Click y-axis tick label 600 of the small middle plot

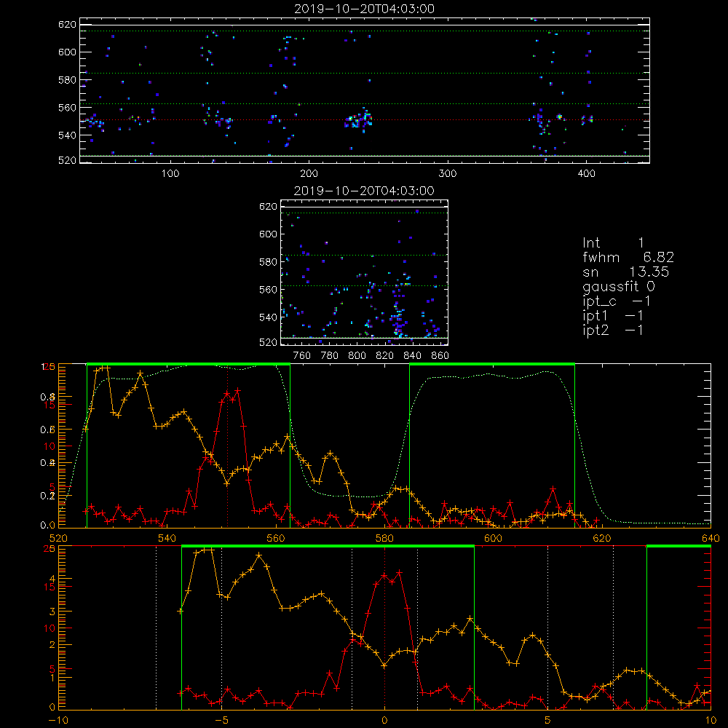pyautogui.click(x=268, y=234)
